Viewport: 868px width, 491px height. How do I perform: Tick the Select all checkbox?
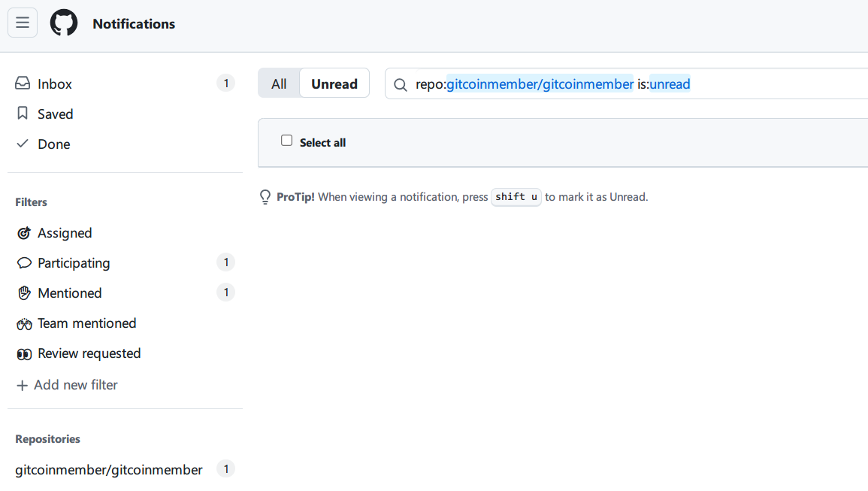(x=286, y=141)
